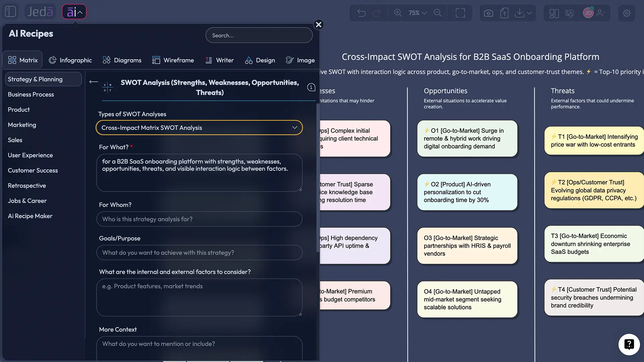Zoom out of the canvas
The image size is (644, 362).
(x=438, y=13)
